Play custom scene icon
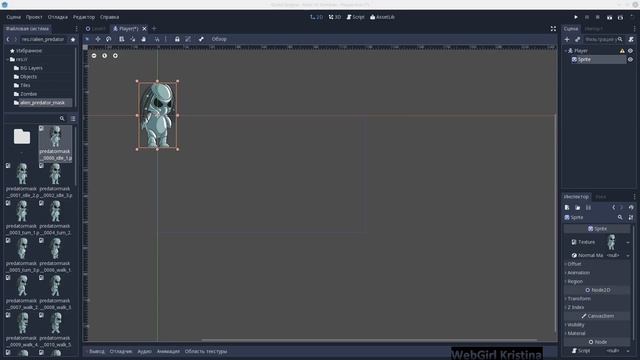Viewport: 640px width, 360px height. pyautogui.click(x=620, y=17)
